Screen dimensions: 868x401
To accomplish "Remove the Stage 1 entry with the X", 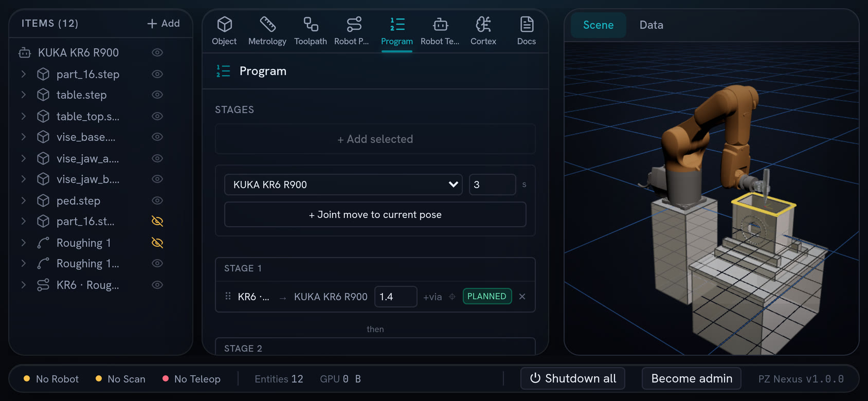I will (x=522, y=297).
